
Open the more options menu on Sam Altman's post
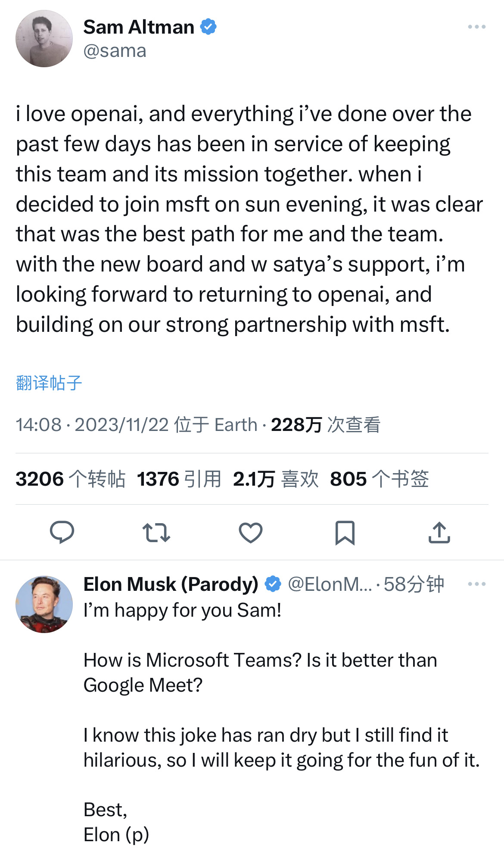pyautogui.click(x=476, y=27)
